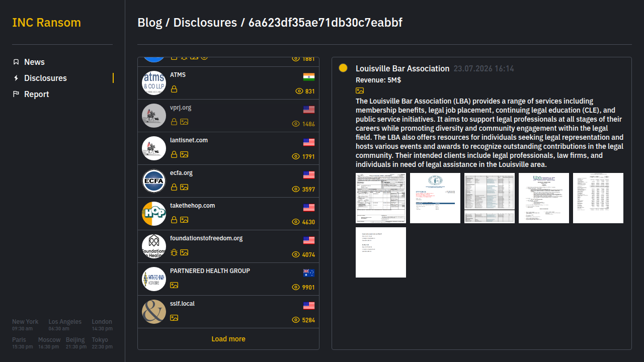Image resolution: width=644 pixels, height=362 pixels.
Task: Click the London clock
Action: tap(102, 325)
